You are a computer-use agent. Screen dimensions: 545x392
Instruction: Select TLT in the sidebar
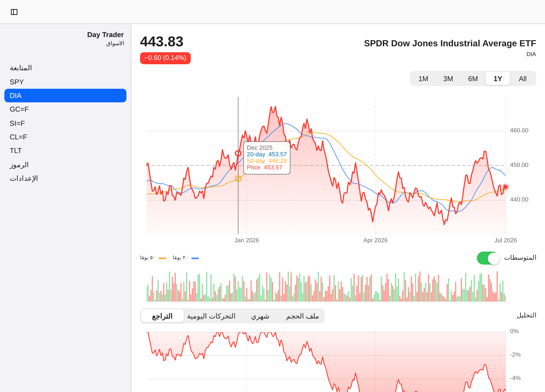pyautogui.click(x=65, y=151)
